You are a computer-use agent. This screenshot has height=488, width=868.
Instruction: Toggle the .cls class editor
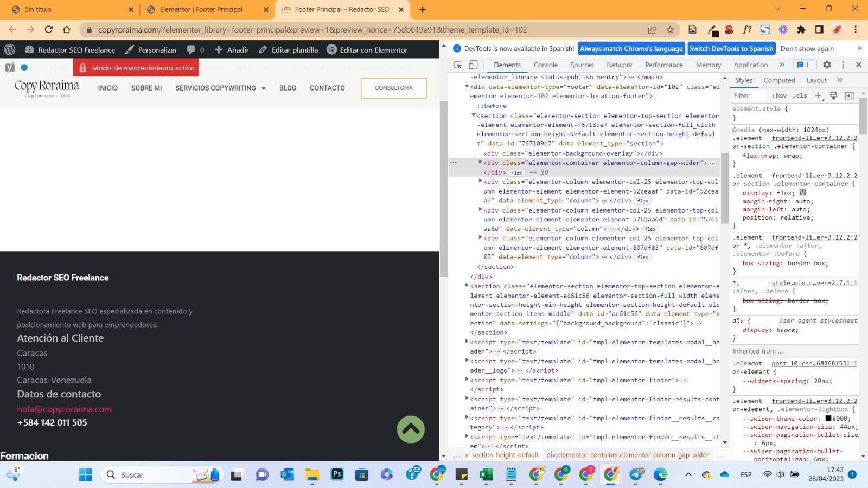pyautogui.click(x=800, y=95)
